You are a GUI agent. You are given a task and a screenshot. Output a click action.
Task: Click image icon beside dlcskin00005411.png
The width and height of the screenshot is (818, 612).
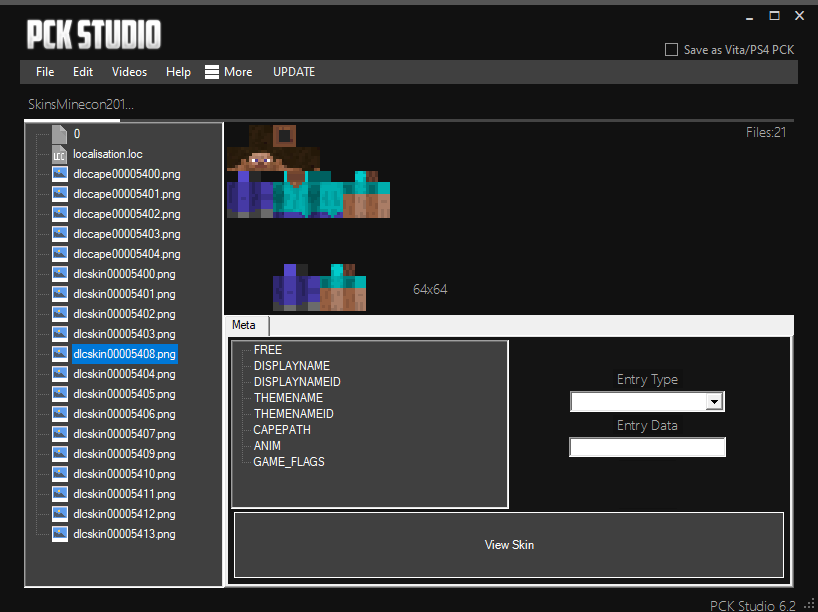tap(60, 494)
